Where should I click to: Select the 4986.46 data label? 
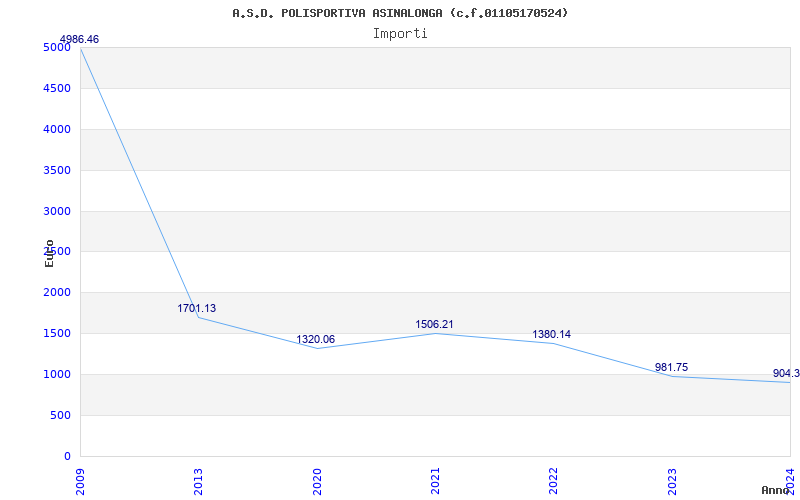click(79, 39)
